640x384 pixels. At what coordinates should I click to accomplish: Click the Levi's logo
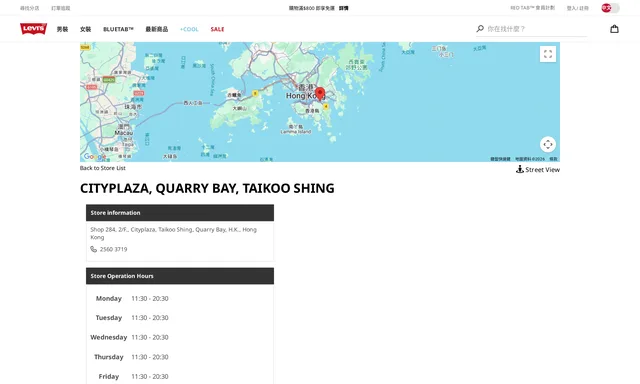[x=33, y=29]
